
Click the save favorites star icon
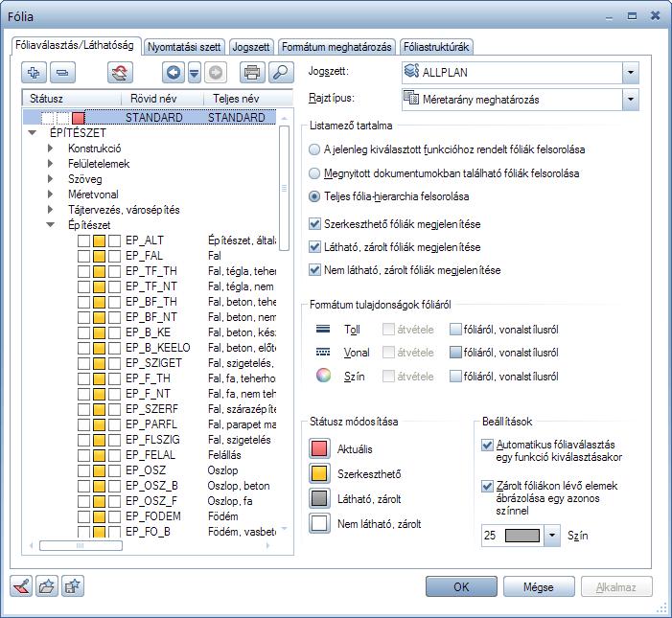pyautogui.click(x=73, y=586)
